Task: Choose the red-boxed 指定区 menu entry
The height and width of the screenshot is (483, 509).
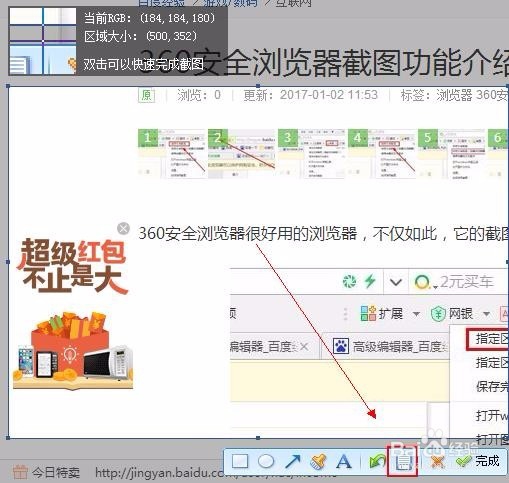Action: tap(488, 339)
